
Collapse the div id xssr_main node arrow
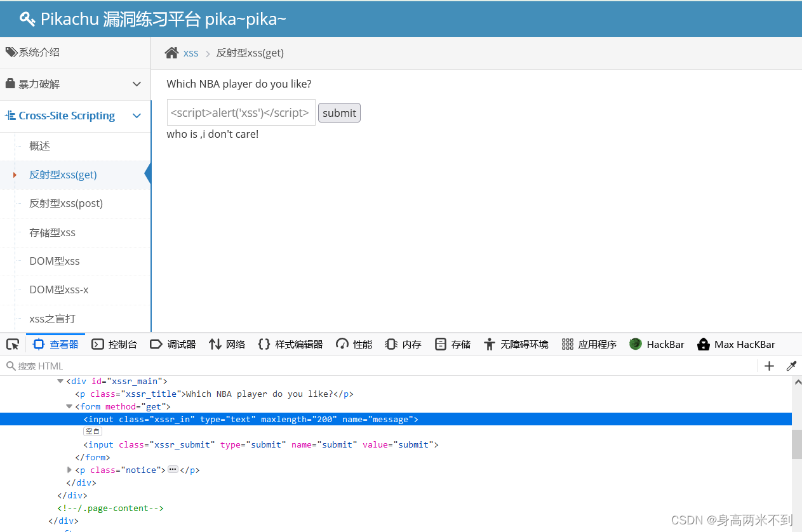click(x=60, y=381)
